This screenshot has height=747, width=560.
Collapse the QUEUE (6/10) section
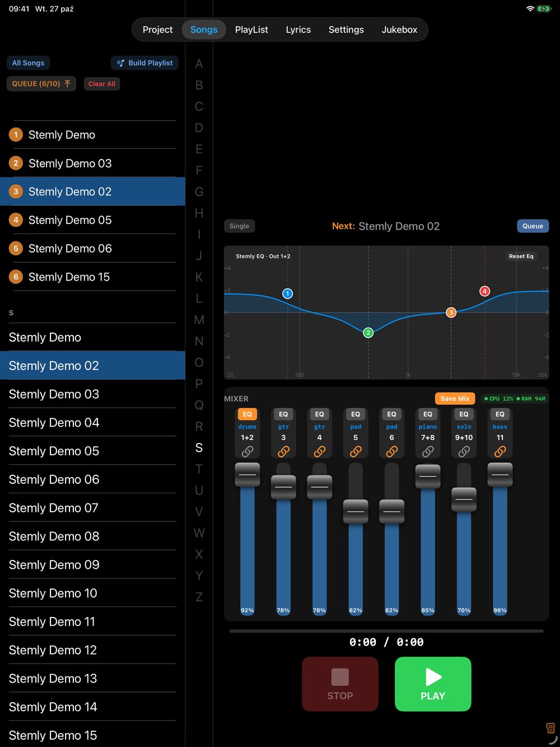click(x=41, y=84)
